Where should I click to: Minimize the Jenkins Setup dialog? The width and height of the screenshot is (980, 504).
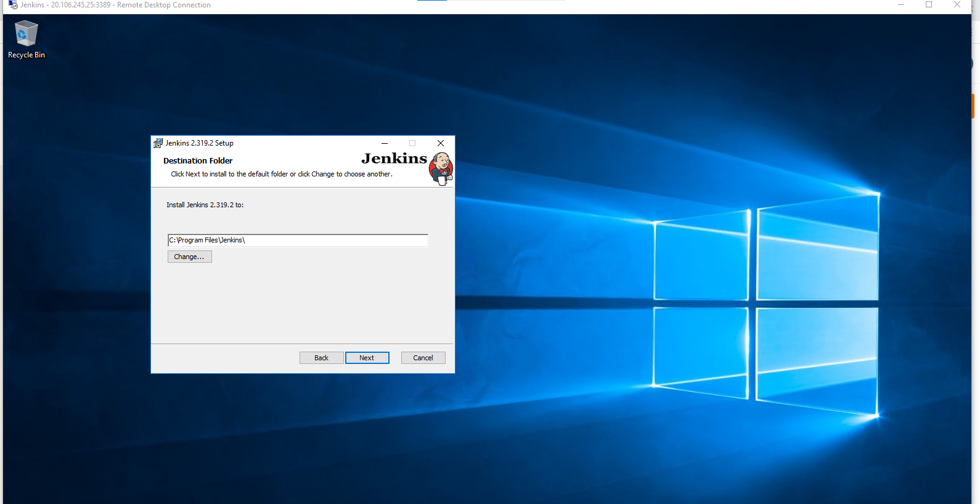click(385, 143)
